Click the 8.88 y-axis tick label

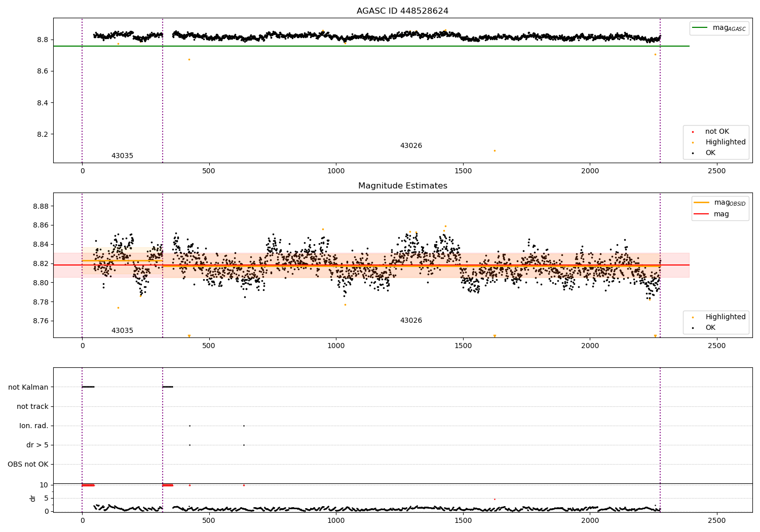pyautogui.click(x=41, y=206)
